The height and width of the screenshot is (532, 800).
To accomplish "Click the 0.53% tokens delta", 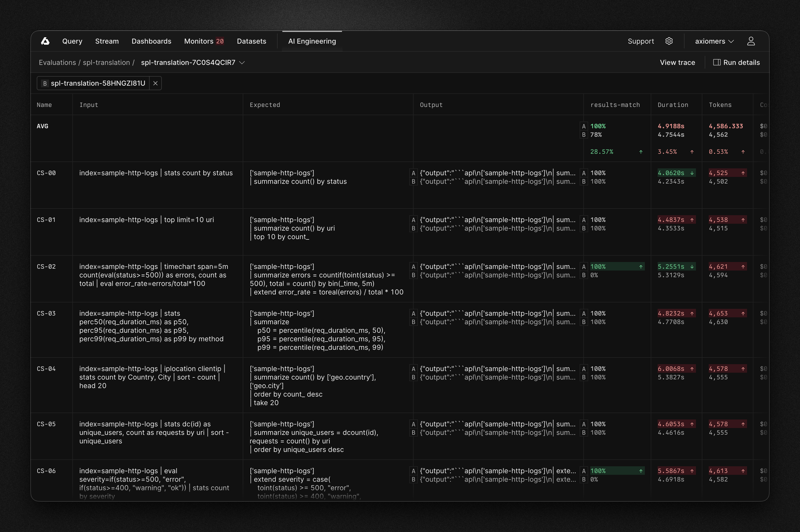I will click(x=718, y=152).
